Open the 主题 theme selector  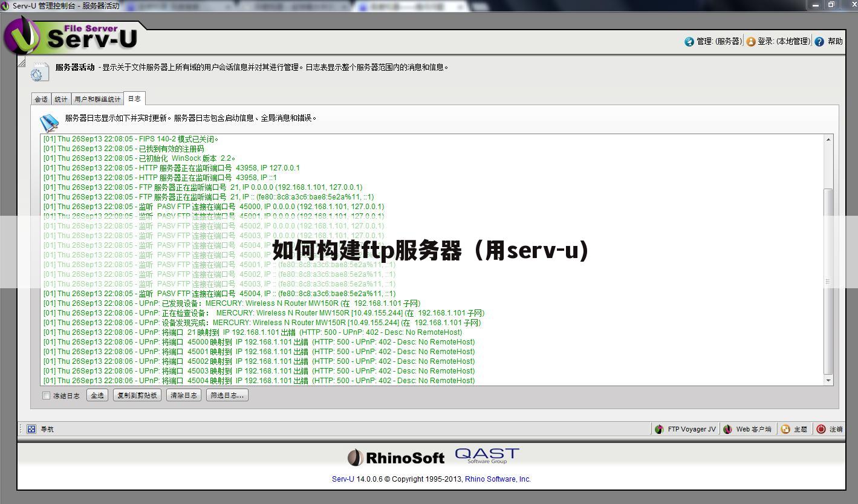794,429
